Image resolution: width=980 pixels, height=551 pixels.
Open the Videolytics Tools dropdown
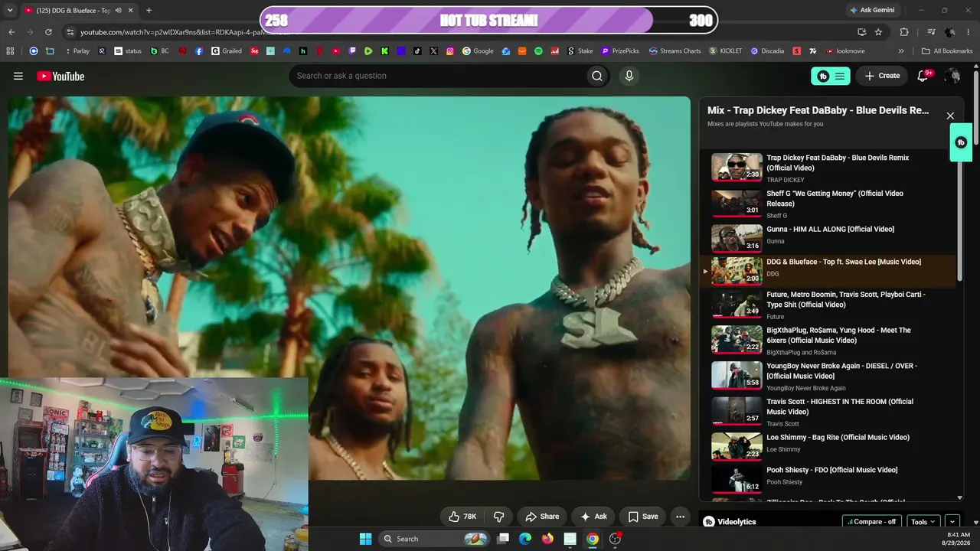pos(923,522)
